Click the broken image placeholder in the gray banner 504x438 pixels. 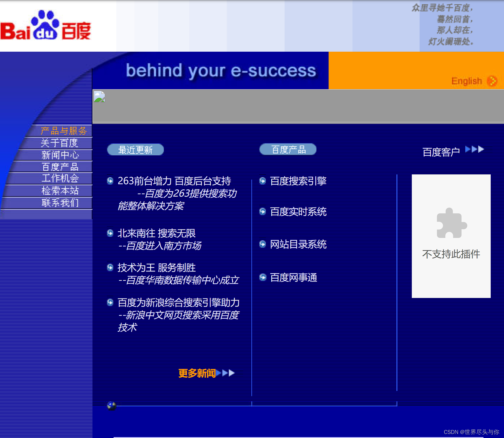pos(99,96)
